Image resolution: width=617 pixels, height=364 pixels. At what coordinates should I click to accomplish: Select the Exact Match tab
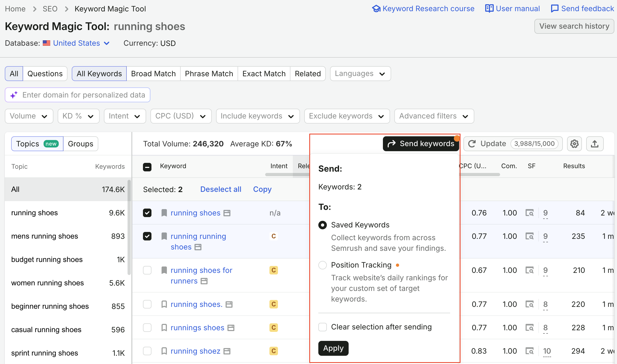[264, 74]
